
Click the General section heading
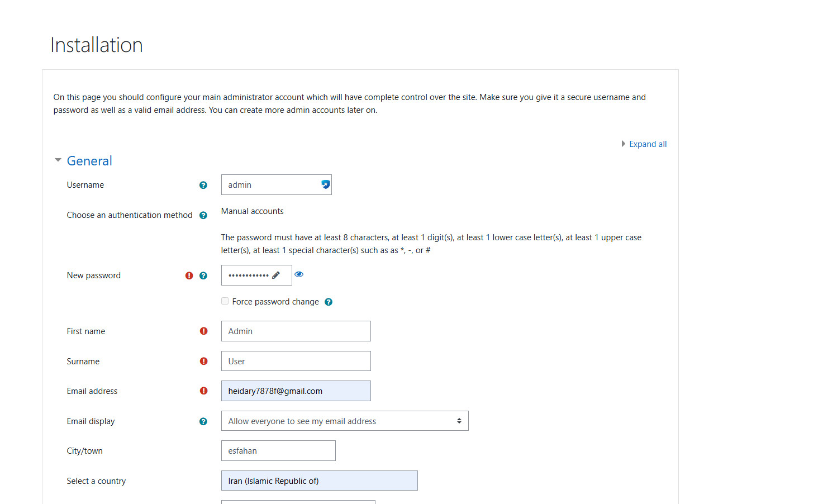89,160
